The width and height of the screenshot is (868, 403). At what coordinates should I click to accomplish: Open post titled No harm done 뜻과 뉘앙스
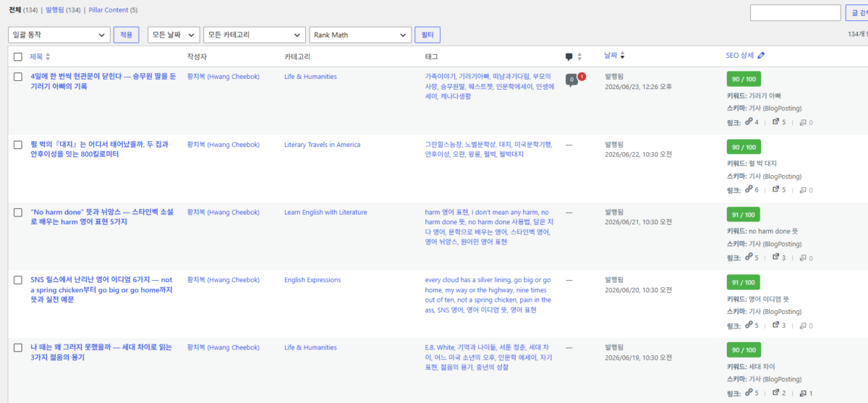coord(102,217)
